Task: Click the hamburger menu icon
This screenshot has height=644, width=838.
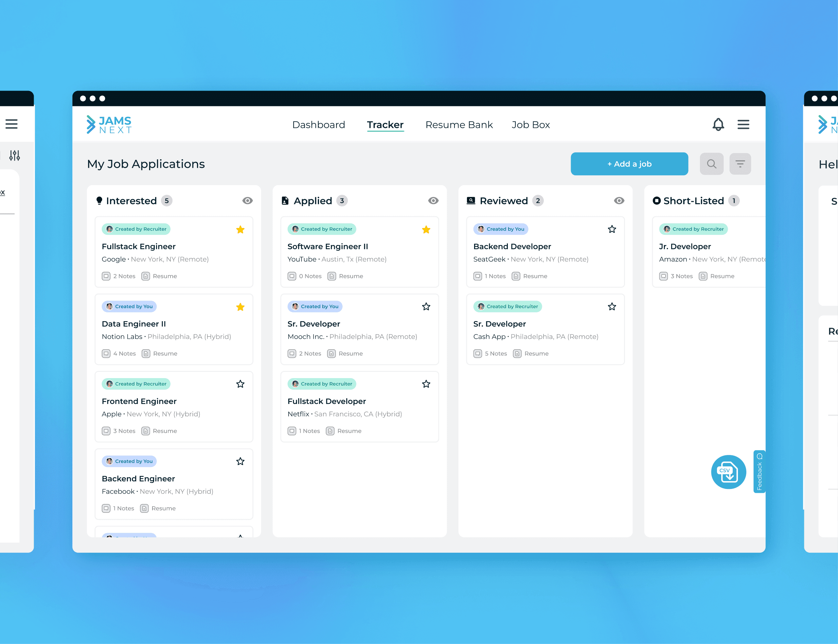Action: click(743, 125)
